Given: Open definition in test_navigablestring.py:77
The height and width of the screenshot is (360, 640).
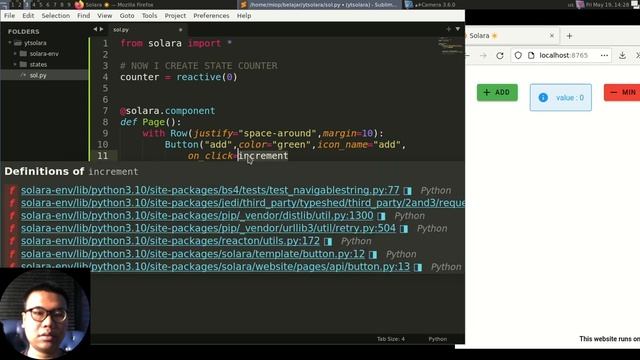Looking at the screenshot, I should pos(210,190).
